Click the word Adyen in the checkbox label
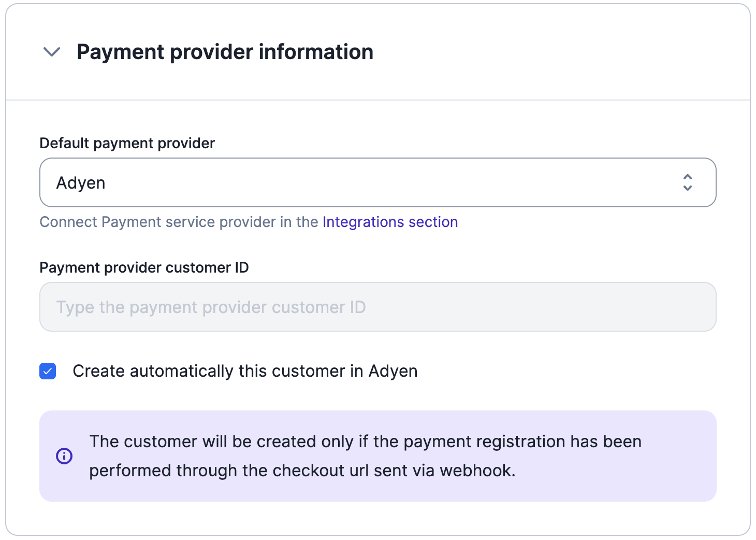Image resolution: width=756 pixels, height=540 pixels. pyautogui.click(x=393, y=372)
